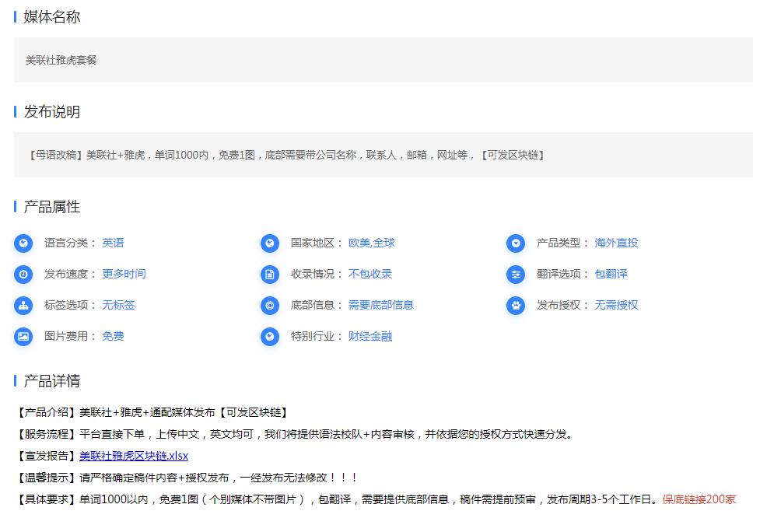Click the 无标签 tag value
Image resolution: width=760 pixels, height=532 pixels.
pos(119,305)
